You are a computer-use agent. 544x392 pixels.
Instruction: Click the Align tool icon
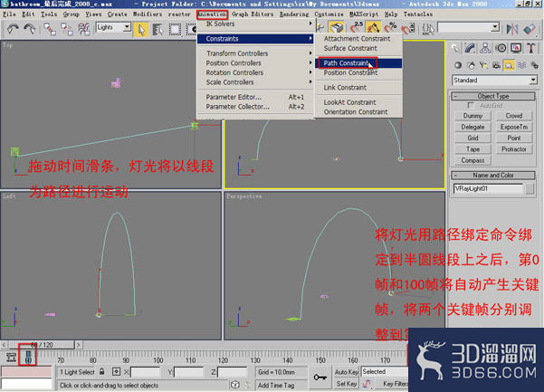click(530, 29)
